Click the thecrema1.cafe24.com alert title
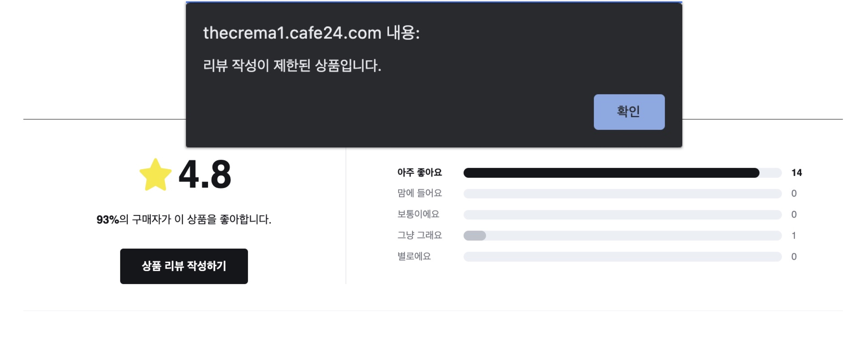868x337 pixels. point(311,33)
